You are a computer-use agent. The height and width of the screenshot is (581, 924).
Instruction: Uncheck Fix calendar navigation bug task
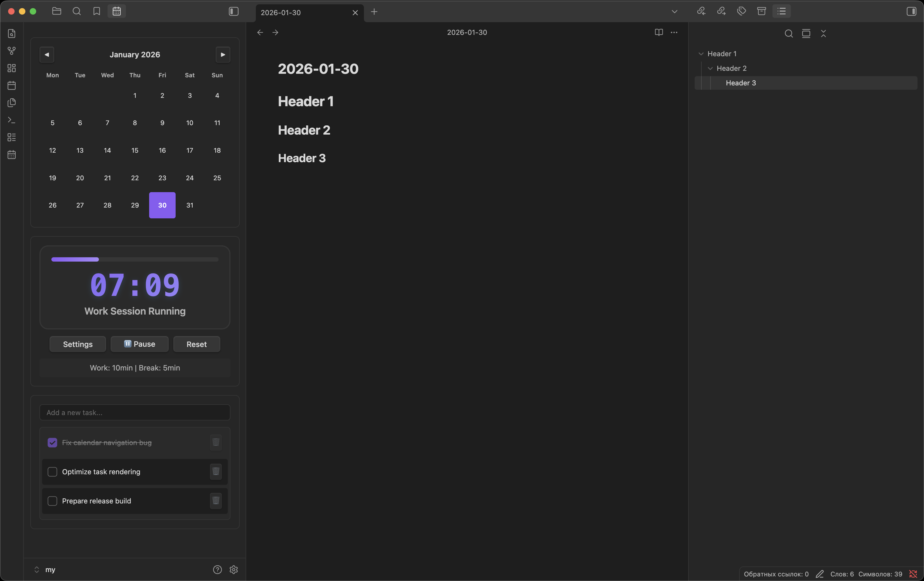(x=52, y=442)
